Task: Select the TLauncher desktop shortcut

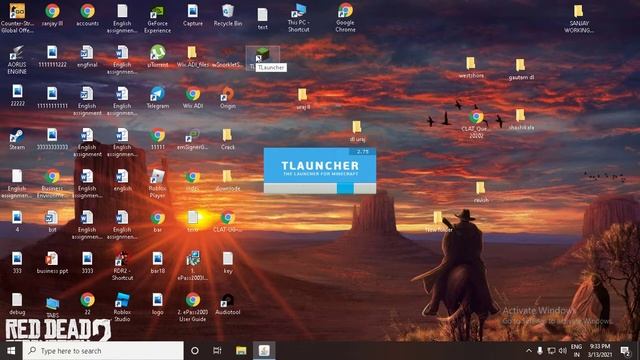Action: [262, 58]
